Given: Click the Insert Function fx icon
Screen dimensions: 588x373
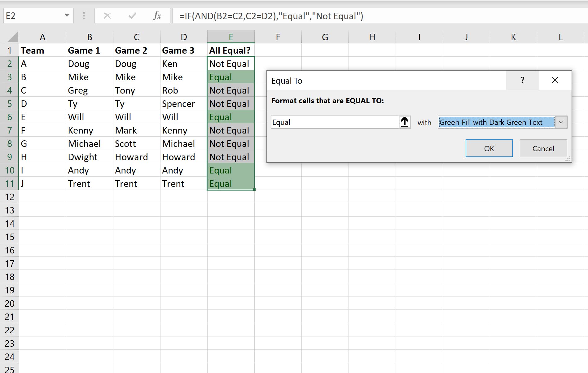Looking at the screenshot, I should [157, 16].
